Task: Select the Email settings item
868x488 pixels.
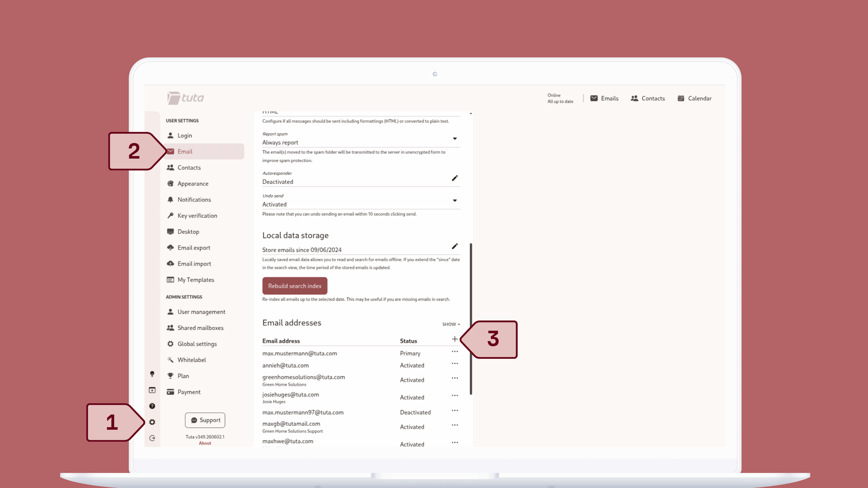Action: (205, 151)
